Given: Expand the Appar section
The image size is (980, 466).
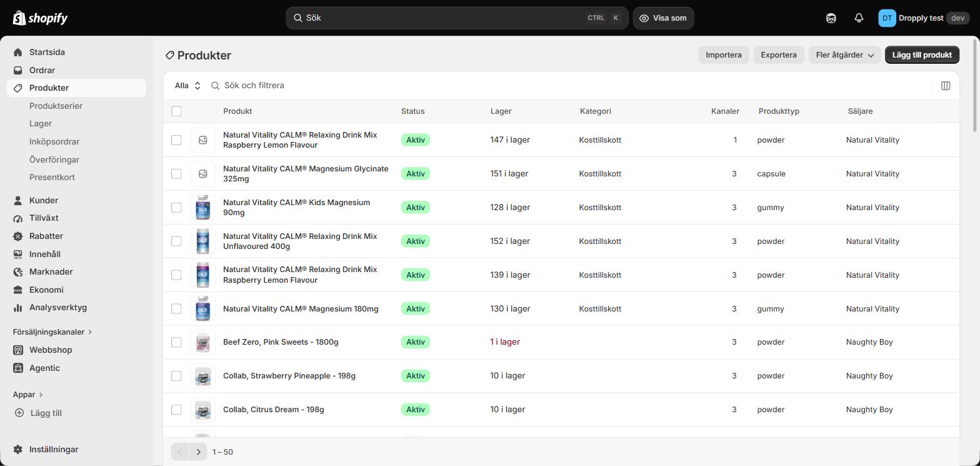Looking at the screenshot, I should coord(28,395).
